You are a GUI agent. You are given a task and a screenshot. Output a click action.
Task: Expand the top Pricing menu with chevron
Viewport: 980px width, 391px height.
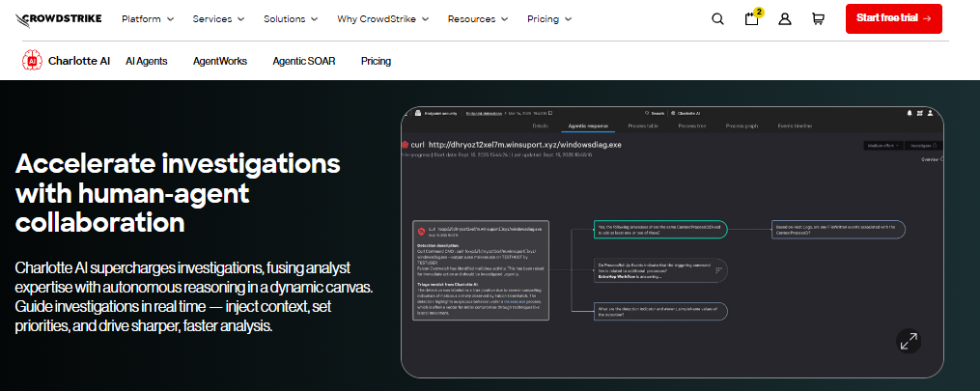coord(549,18)
